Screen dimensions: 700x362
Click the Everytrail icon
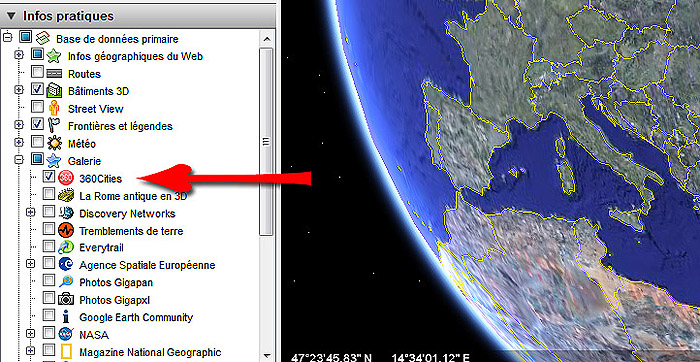(66, 247)
